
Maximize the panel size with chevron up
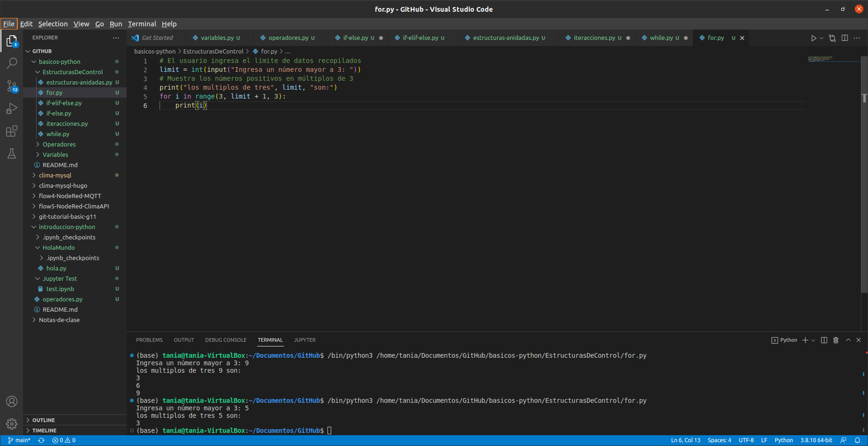[848, 340]
